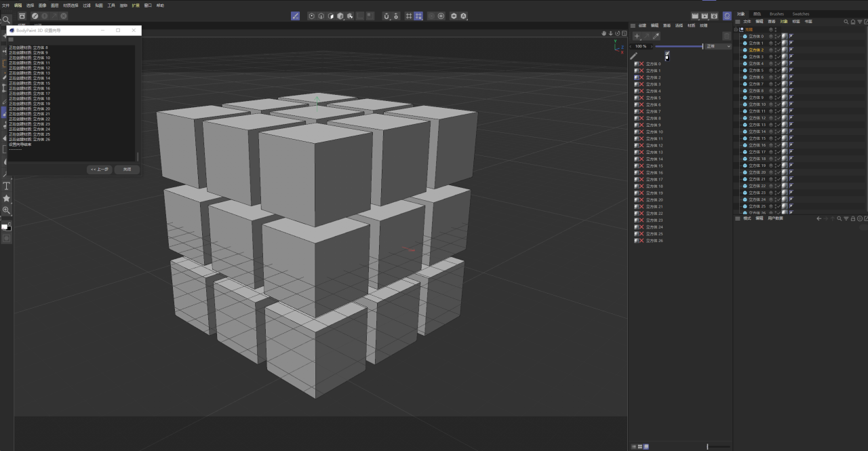Image resolution: width=868 pixels, height=451 pixels.
Task: Toggle the visibility dots of 立方体 0
Action: click(x=775, y=36)
